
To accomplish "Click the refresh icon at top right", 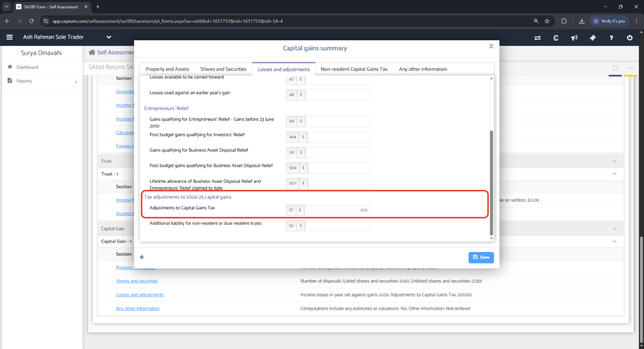I will tap(615, 68).
